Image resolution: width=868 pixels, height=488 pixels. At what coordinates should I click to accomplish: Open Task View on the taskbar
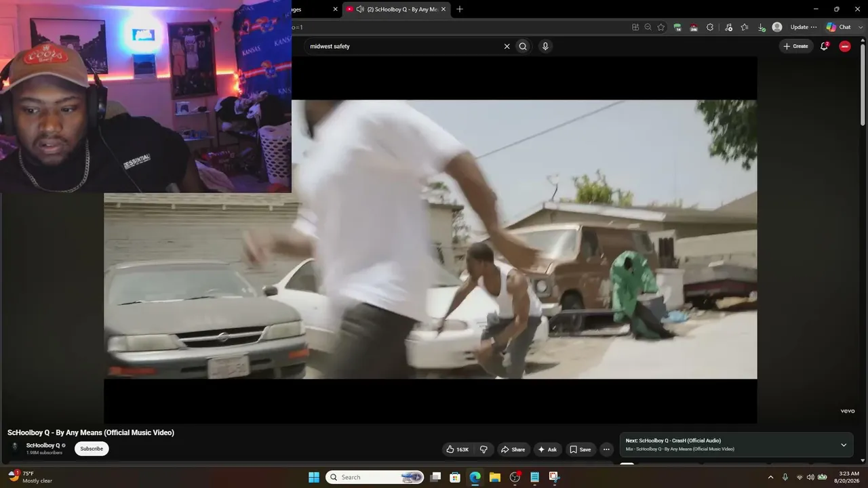click(x=436, y=477)
